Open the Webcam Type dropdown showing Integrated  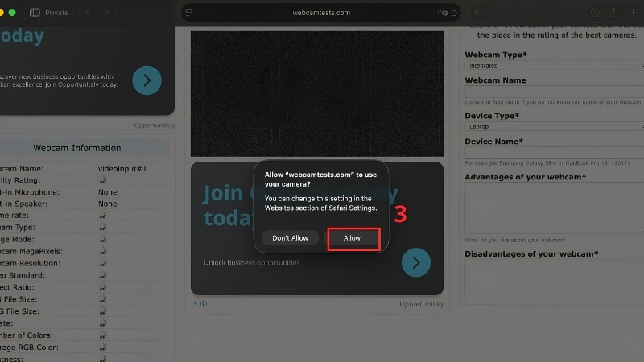(x=555, y=65)
